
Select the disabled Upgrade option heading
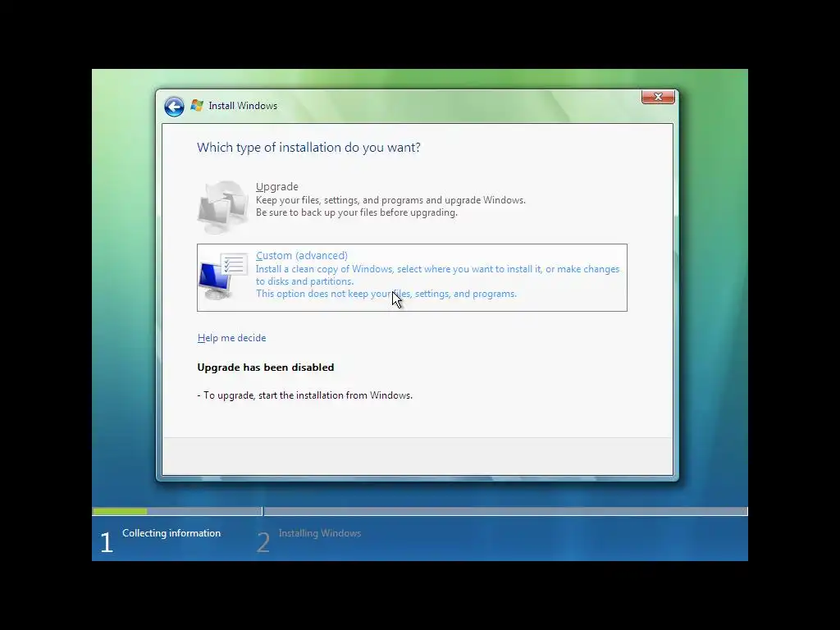(277, 186)
